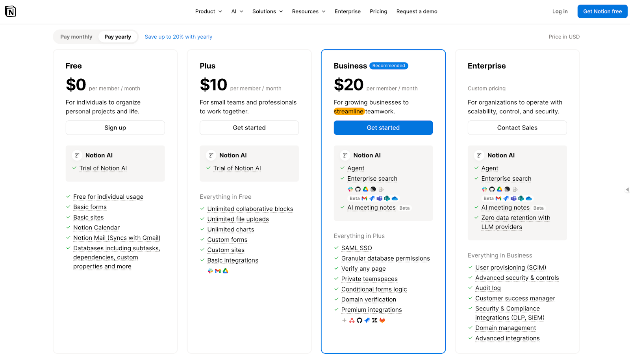Click Asana icon under Premium integrations
Image resolution: width=630 pixels, height=364 pixels.
(x=352, y=320)
